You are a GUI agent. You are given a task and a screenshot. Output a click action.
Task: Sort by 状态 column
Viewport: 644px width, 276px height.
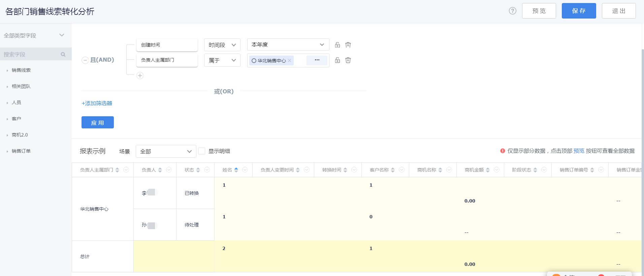point(198,170)
